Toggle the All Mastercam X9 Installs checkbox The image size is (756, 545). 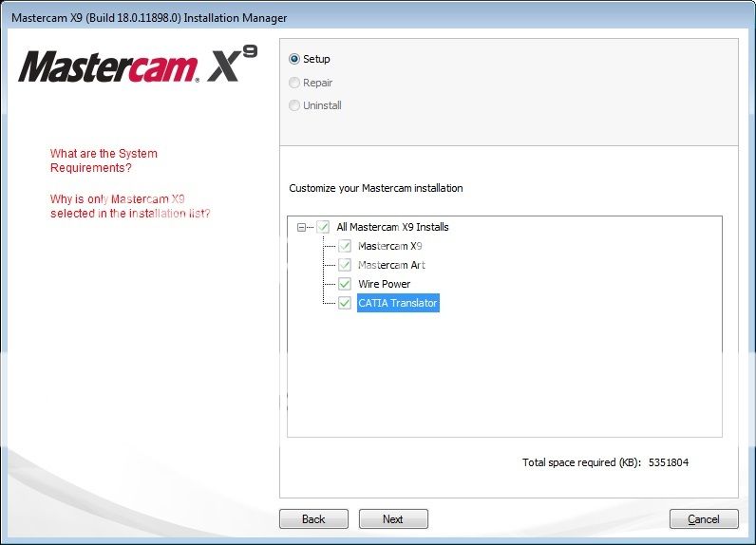coord(323,227)
